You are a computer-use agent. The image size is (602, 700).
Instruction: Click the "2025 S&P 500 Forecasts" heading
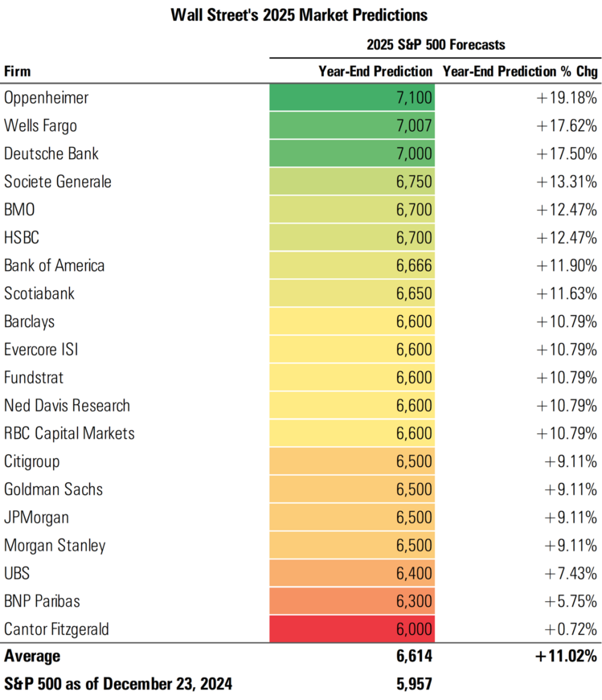click(x=435, y=45)
